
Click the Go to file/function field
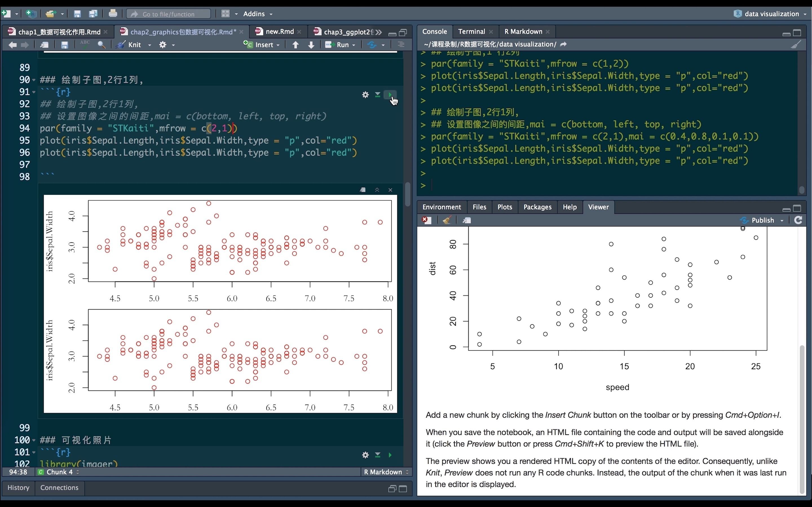(x=168, y=14)
